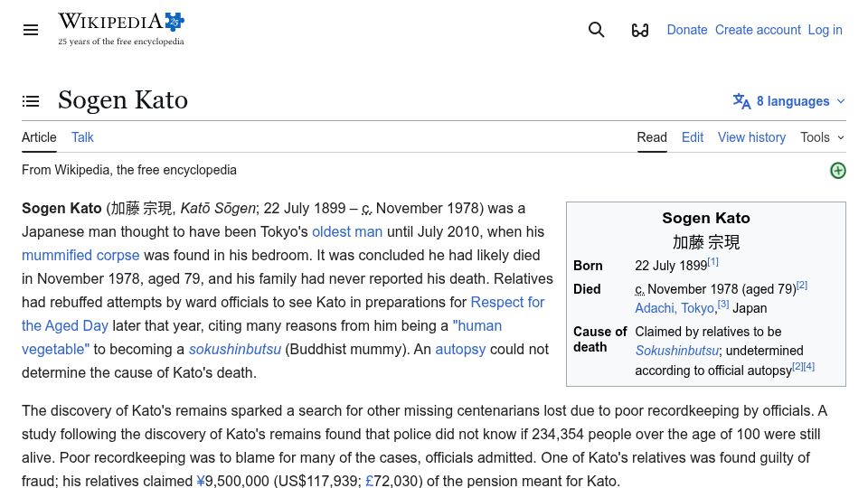The height and width of the screenshot is (488, 868).
Task: Click the Create account link
Action: 758,30
